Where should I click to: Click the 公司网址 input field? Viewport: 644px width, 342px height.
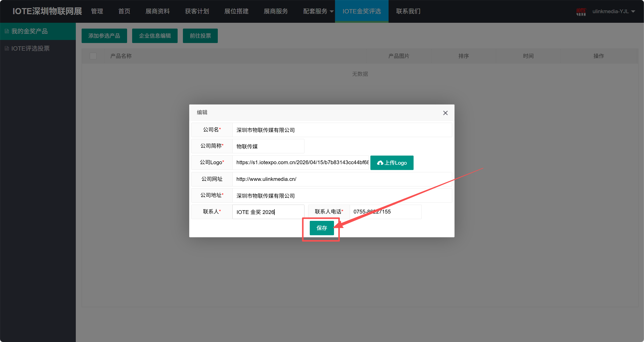[x=342, y=179]
